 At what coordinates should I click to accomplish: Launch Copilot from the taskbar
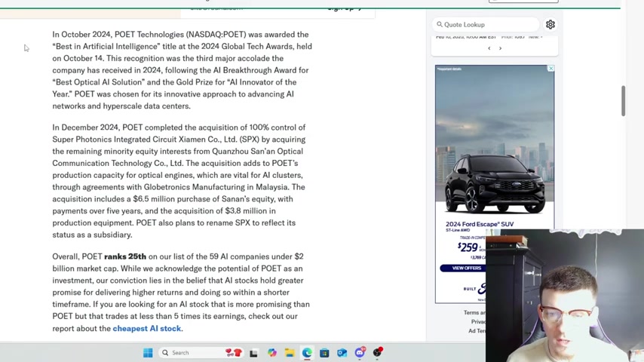click(272, 352)
